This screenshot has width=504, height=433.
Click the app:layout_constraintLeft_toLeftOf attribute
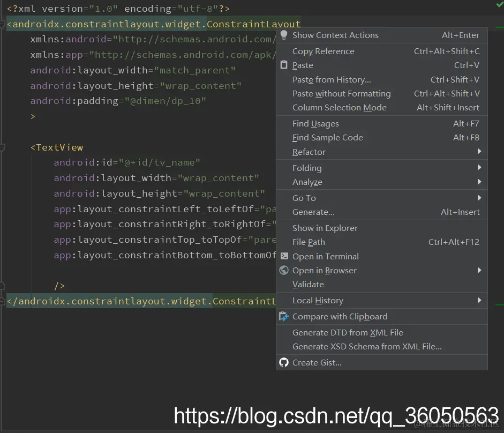coord(165,209)
